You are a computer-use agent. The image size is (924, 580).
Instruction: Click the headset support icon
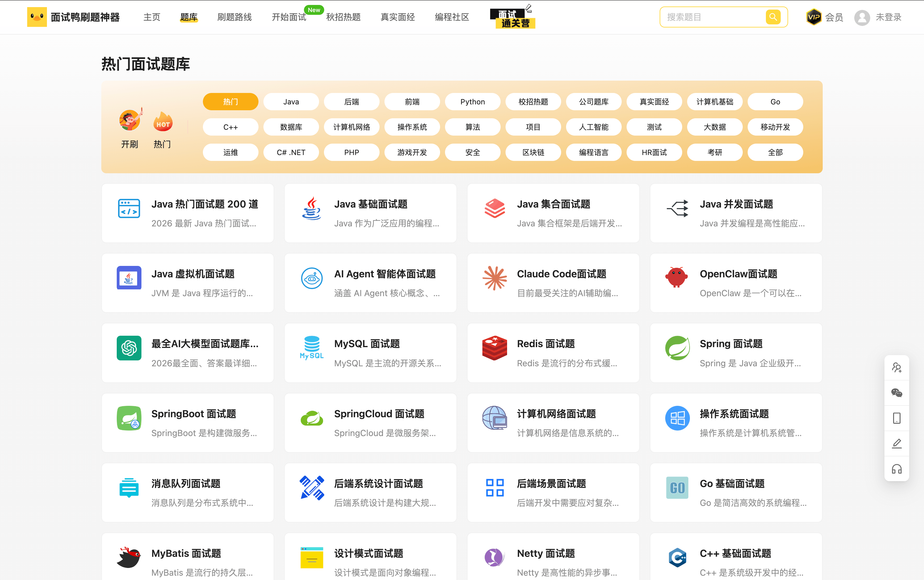(897, 469)
